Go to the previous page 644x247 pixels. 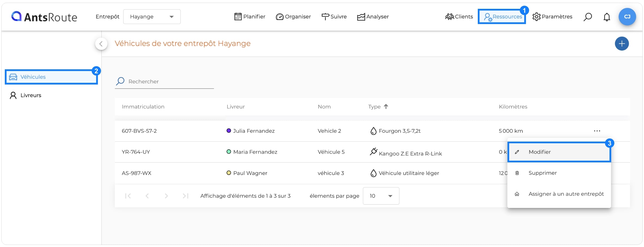tap(147, 196)
